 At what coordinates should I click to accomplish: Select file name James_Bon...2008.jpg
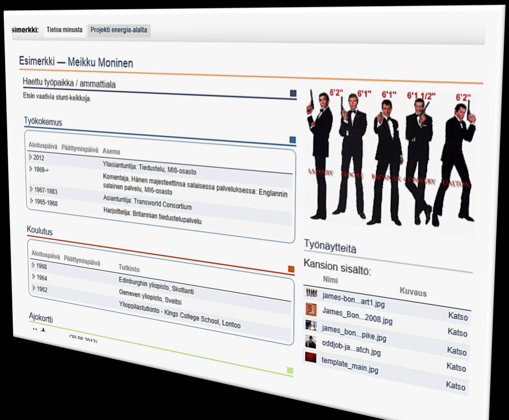coord(357,316)
